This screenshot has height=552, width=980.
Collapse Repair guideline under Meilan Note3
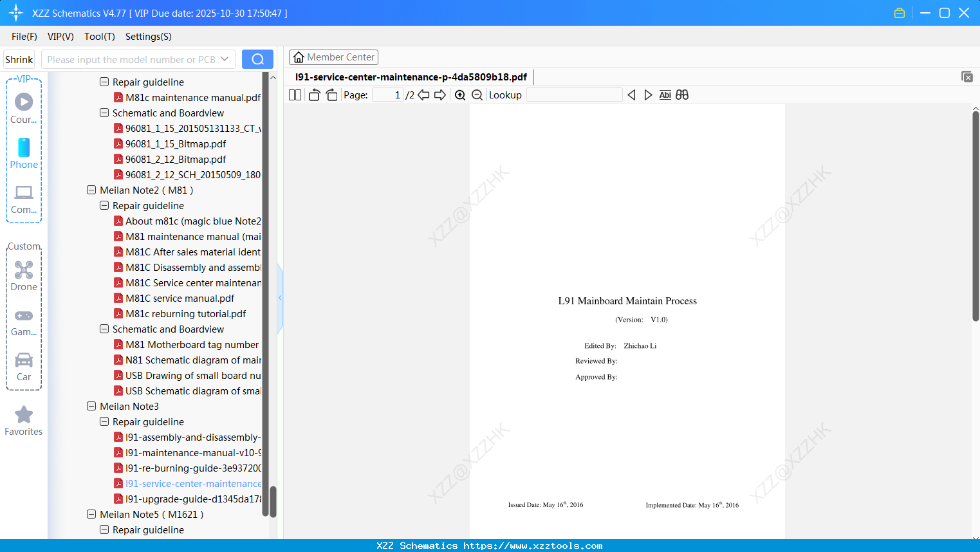tap(104, 422)
